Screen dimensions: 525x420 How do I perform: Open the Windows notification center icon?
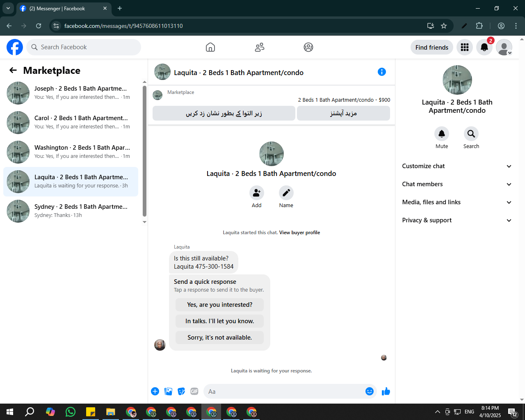(x=513, y=412)
